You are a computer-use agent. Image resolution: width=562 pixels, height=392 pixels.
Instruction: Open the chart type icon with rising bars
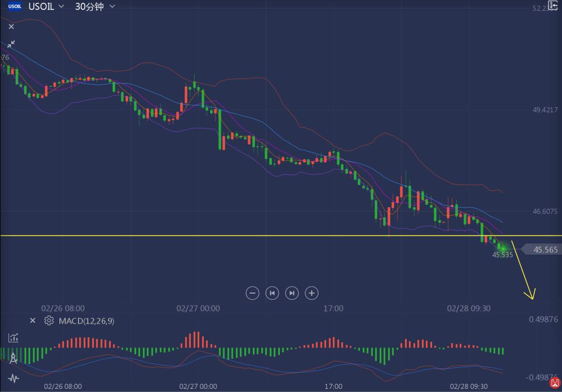pyautogui.click(x=13, y=338)
